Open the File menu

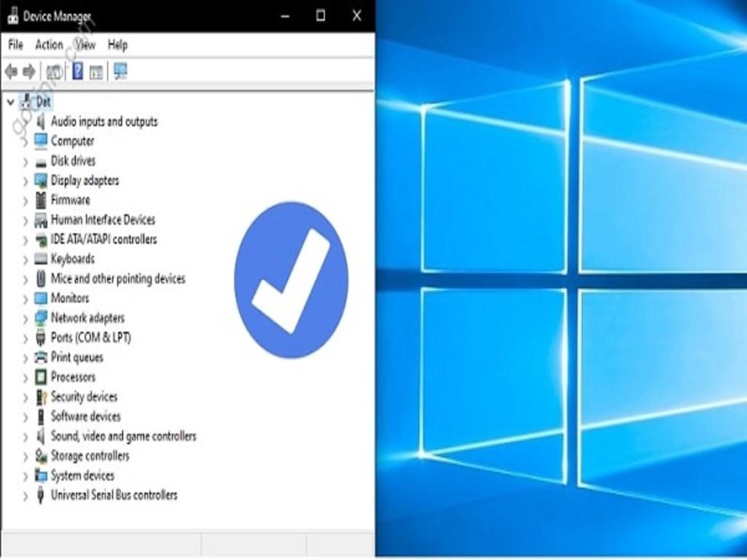point(15,44)
